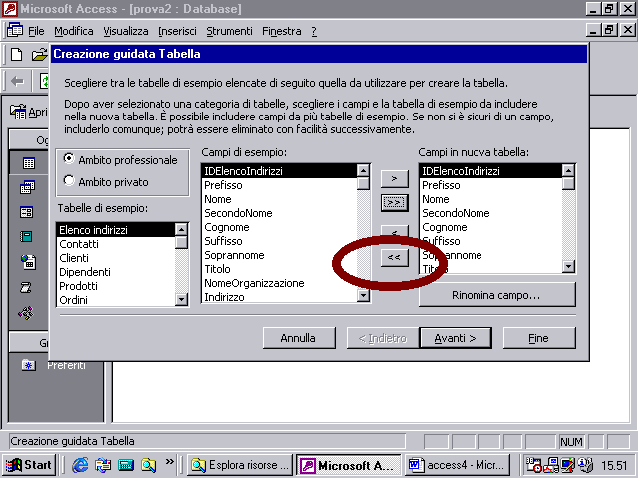Select the Queries object icon in sidebar

coord(28,187)
